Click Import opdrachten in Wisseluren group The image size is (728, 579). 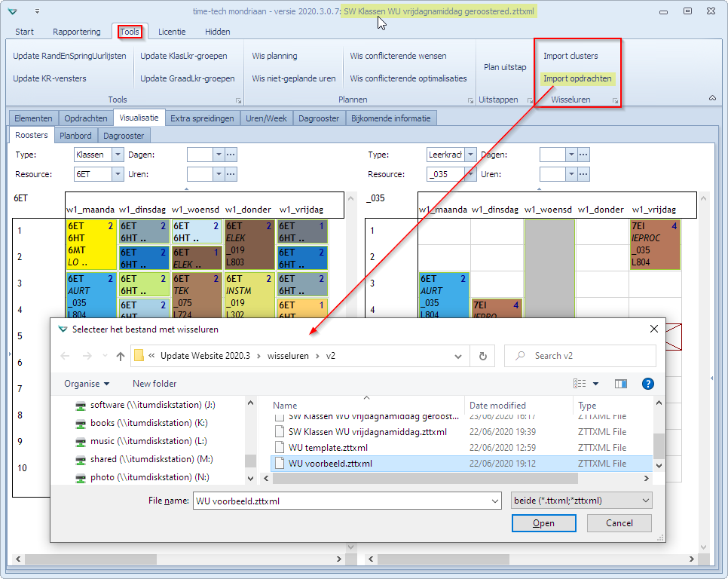(x=577, y=78)
